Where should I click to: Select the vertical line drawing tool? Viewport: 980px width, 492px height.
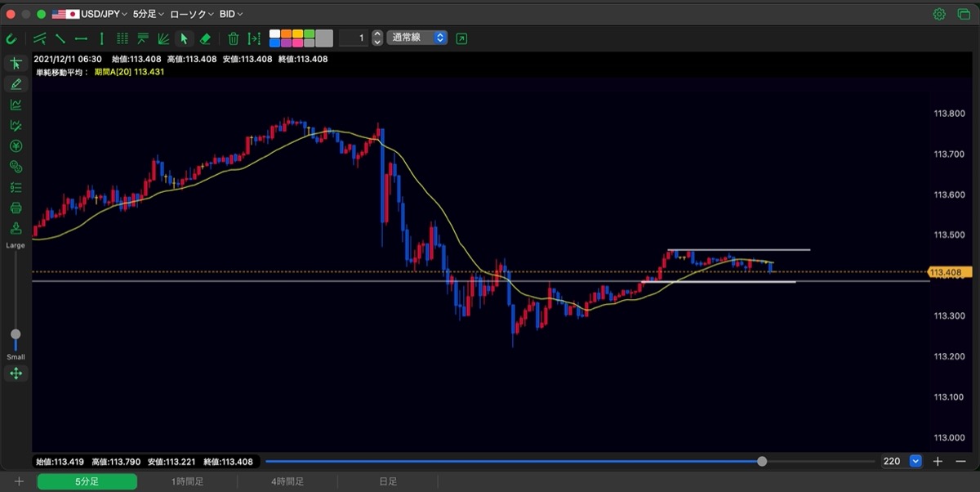[102, 38]
